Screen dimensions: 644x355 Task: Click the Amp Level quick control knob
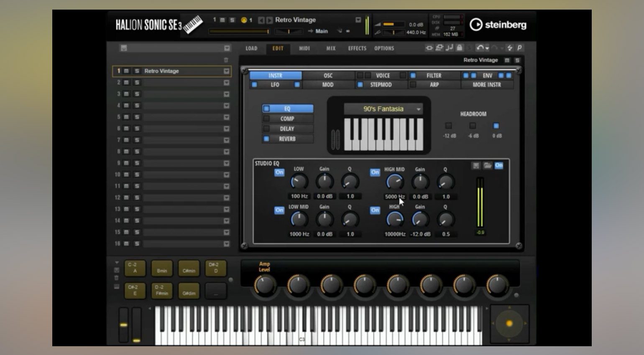pyautogui.click(x=264, y=286)
